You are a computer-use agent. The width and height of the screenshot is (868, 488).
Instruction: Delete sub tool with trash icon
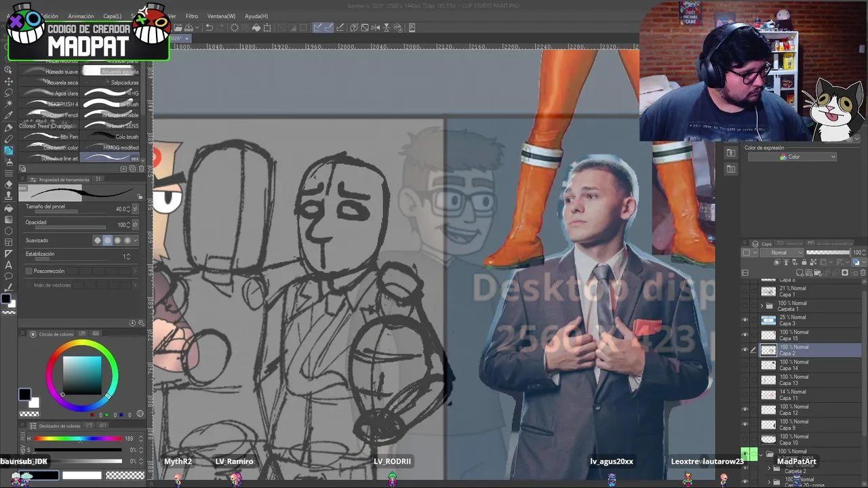(142, 168)
